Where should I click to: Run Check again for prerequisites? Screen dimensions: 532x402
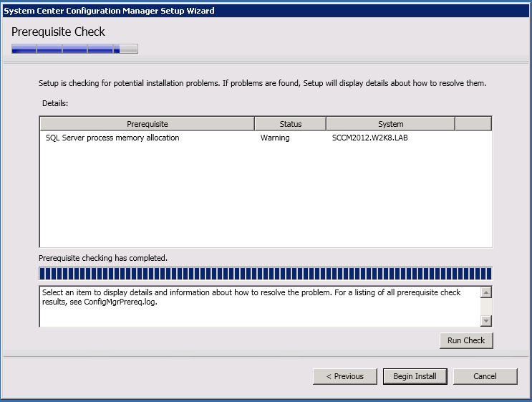pyautogui.click(x=466, y=340)
